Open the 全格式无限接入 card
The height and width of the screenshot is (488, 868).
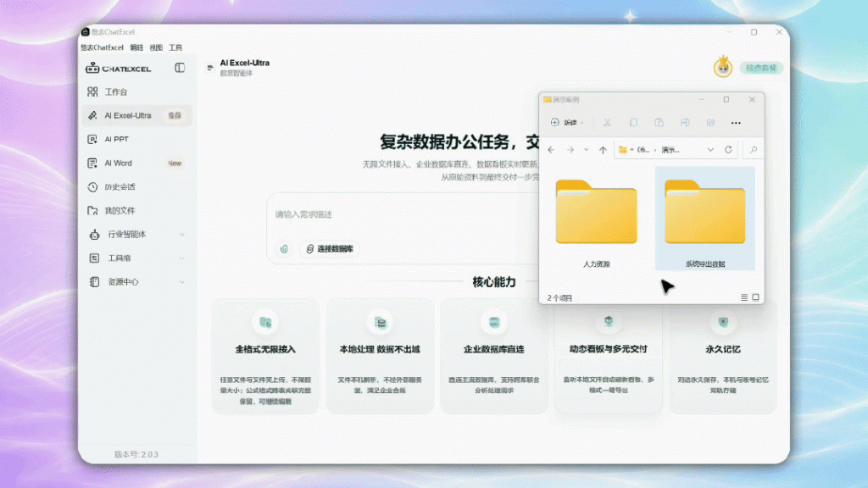tap(265, 357)
